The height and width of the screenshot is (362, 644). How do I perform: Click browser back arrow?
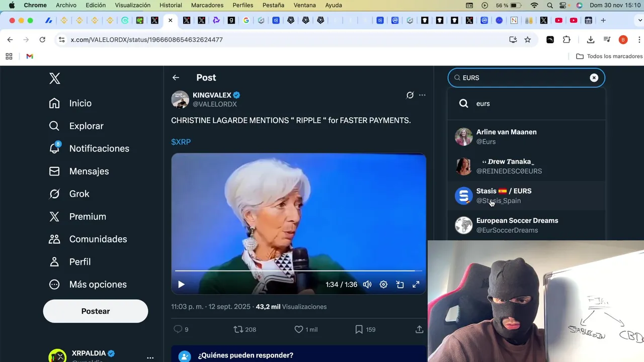10,40
